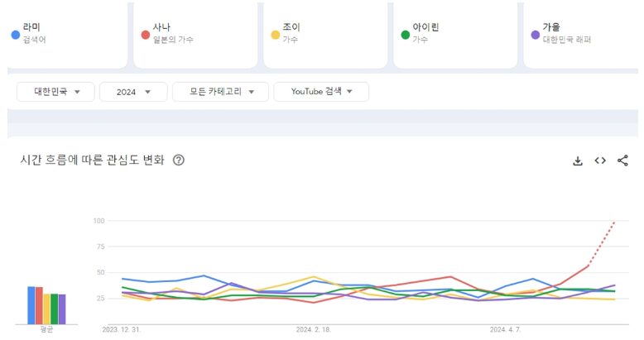644x340 pixels.
Task: Click the yellow dot beside 조이
Action: 276,35
